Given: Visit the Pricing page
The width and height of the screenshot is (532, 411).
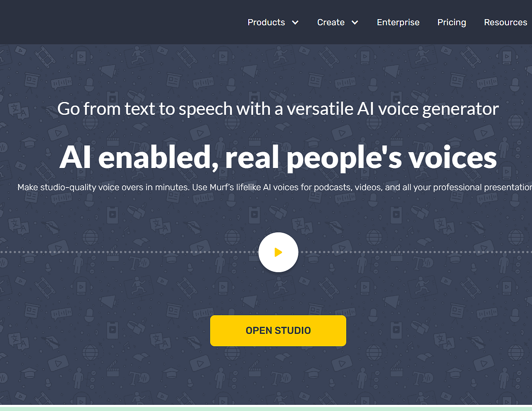Looking at the screenshot, I should coord(451,22).
